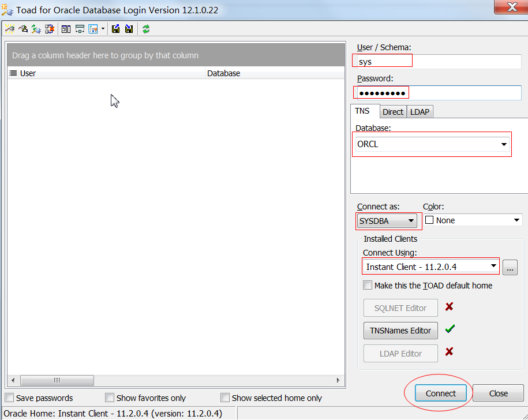Click the reconnect plug with green arrows icon

click(36, 29)
